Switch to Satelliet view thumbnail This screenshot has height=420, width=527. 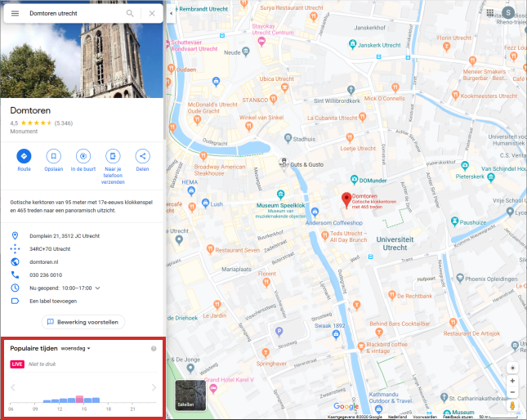190,395
